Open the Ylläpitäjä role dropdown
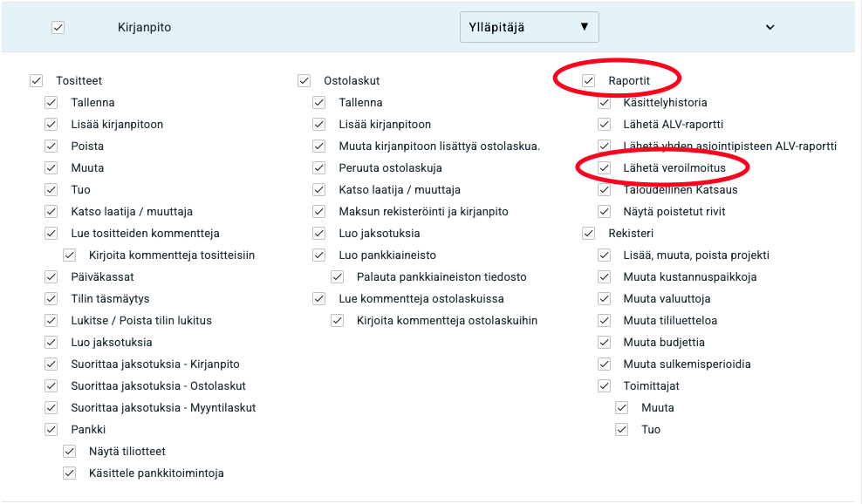Image resolution: width=862 pixels, height=504 pixels. (x=529, y=27)
